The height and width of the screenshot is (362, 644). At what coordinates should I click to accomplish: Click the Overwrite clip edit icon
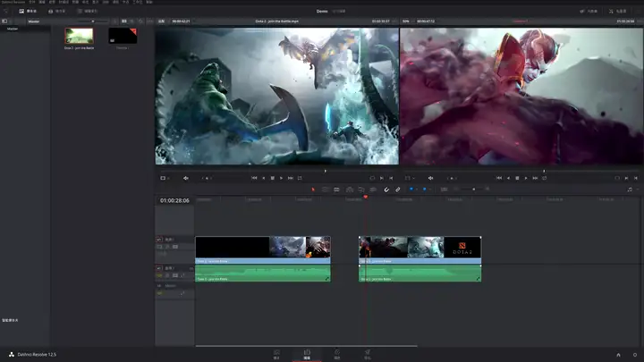coord(361,189)
